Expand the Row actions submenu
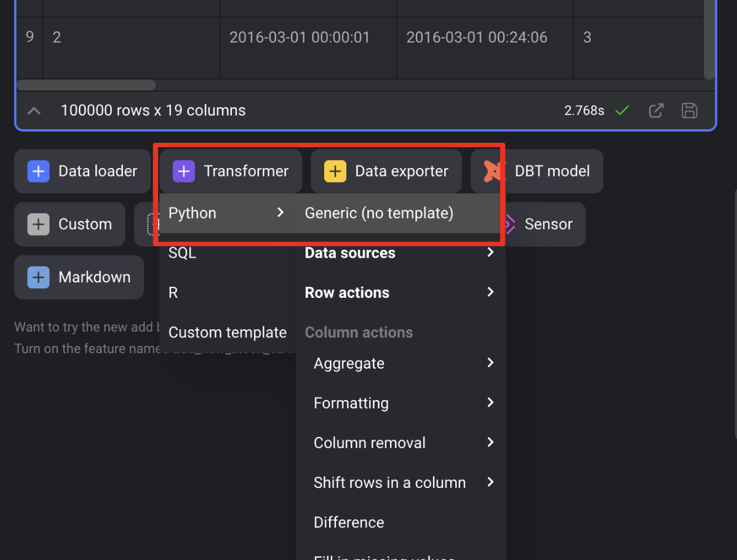737x560 pixels. (400, 292)
